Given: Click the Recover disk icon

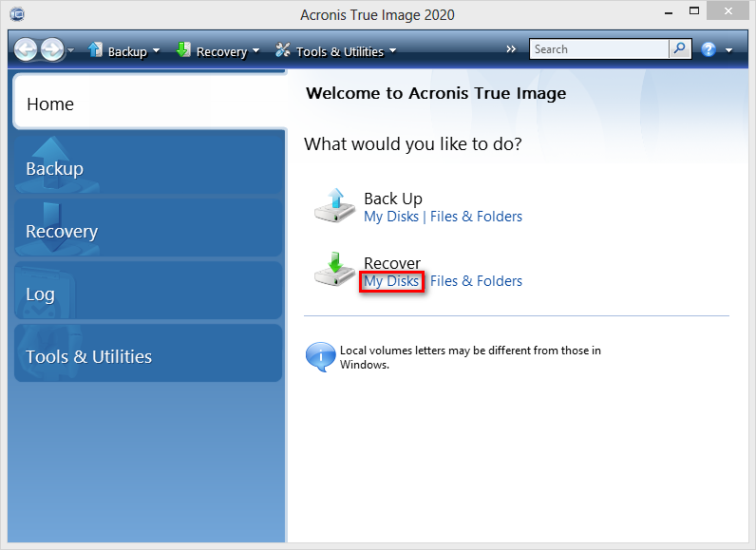Looking at the screenshot, I should pyautogui.click(x=334, y=270).
